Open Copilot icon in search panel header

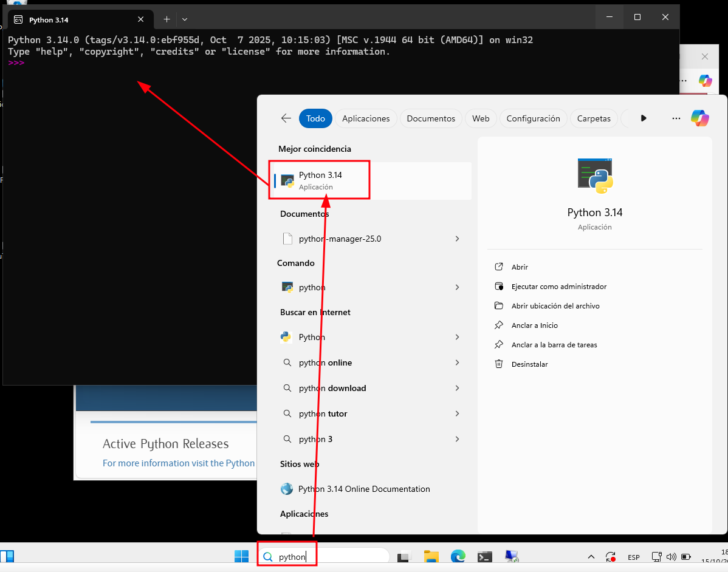699,118
